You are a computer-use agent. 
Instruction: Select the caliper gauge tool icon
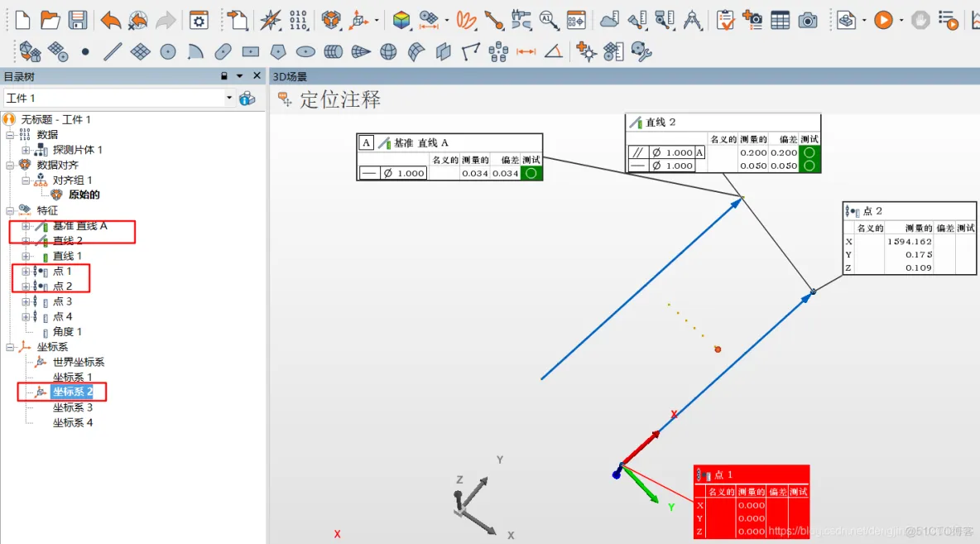521,20
